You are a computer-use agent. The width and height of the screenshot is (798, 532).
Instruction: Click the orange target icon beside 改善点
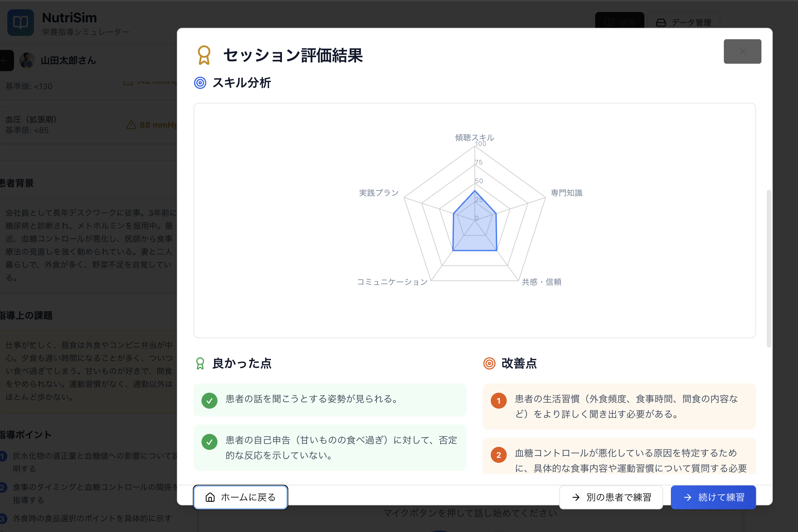coord(489,363)
